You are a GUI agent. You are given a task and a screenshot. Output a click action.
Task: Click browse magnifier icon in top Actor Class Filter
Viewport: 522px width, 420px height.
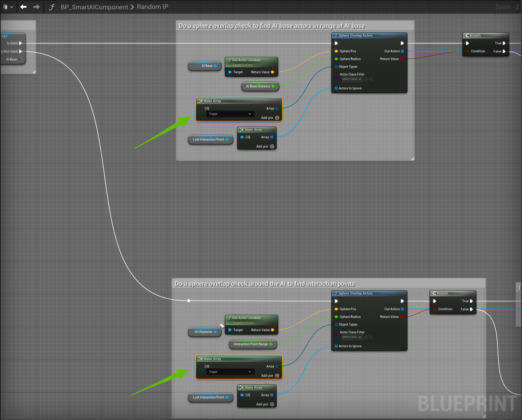371,79
